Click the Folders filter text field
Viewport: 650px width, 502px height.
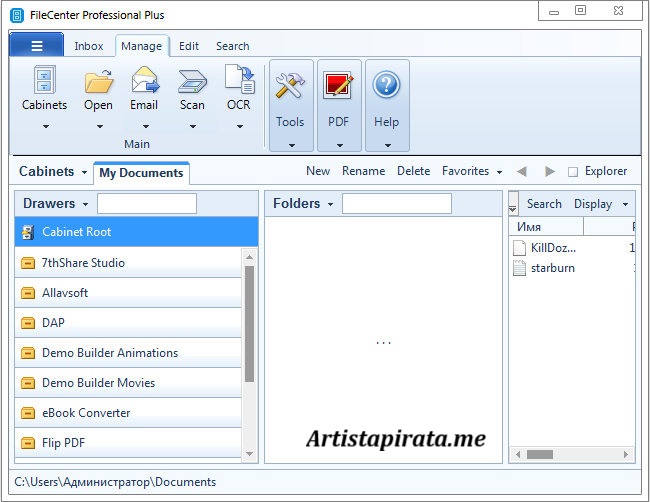click(x=397, y=204)
